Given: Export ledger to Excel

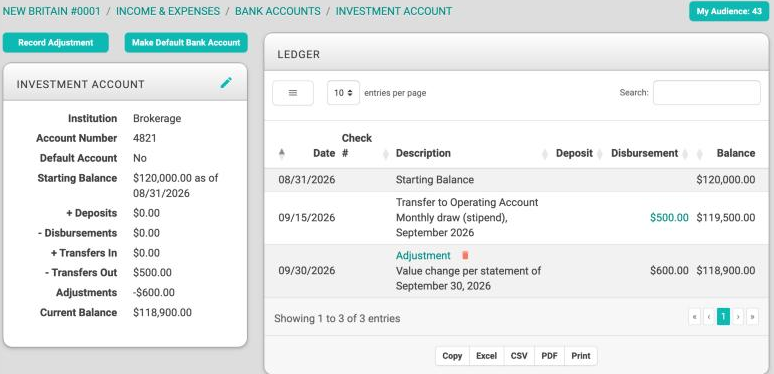Looking at the screenshot, I should tap(486, 356).
